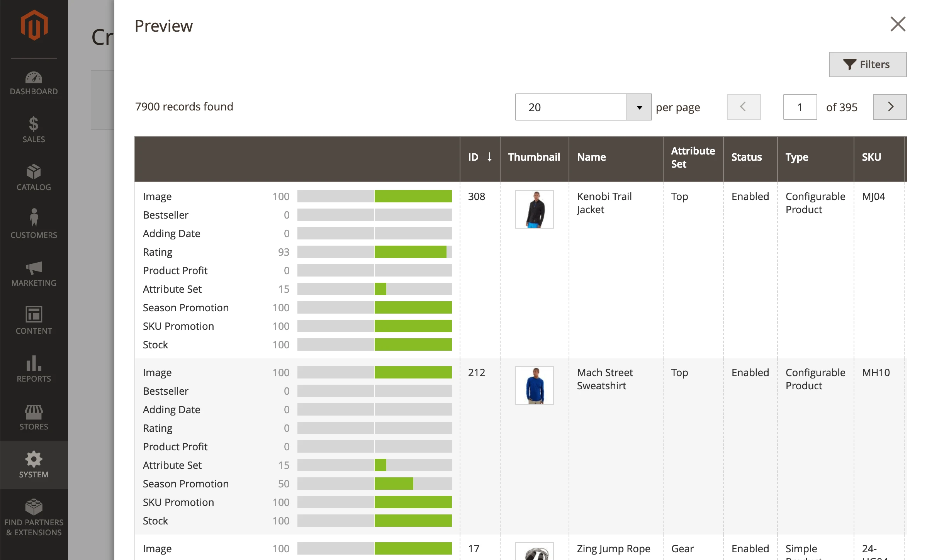
Task: Go to the next page of records
Action: point(889,107)
